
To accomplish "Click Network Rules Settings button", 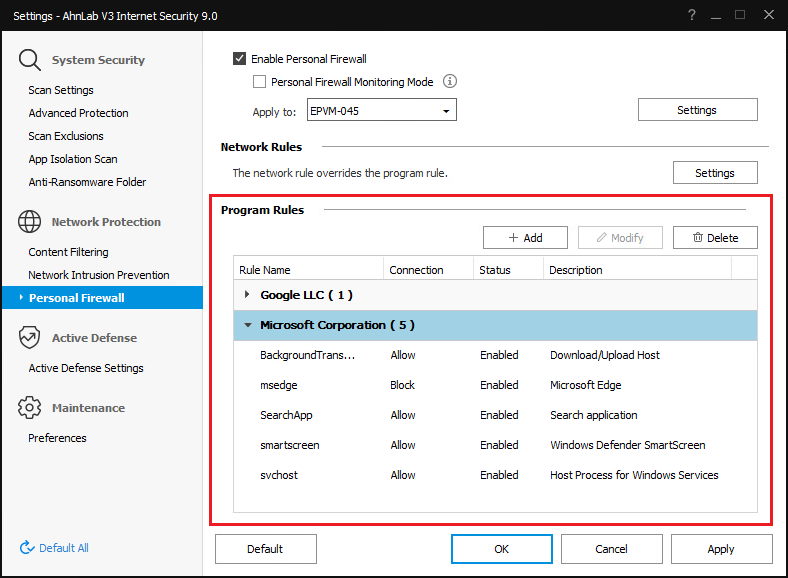I will (715, 173).
